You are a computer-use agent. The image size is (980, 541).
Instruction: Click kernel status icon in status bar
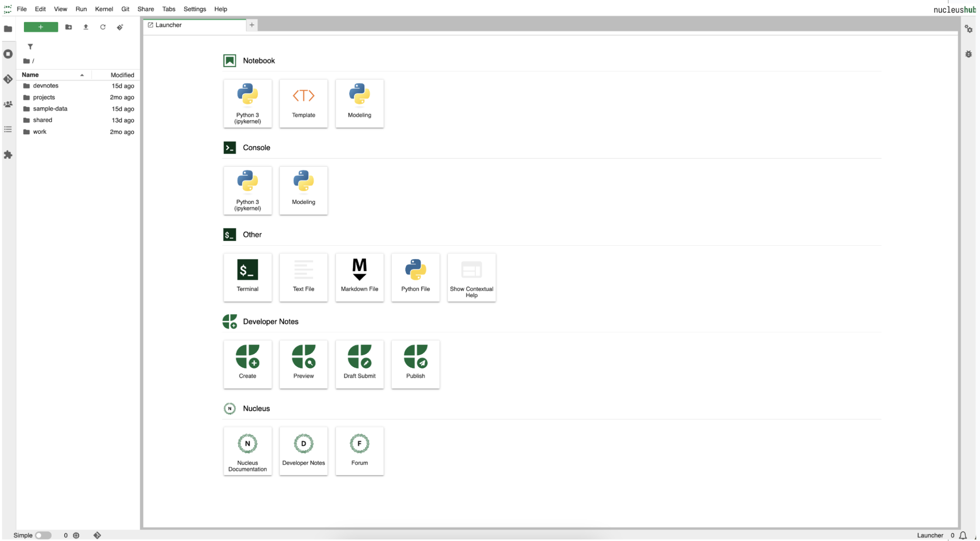click(76, 535)
